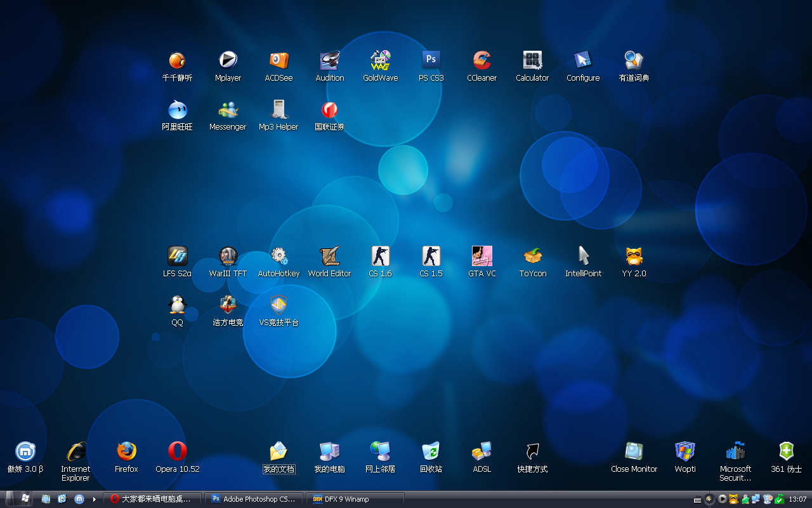Click the play button tray icon
Screen dimensions: 812x508
[x=723, y=499]
